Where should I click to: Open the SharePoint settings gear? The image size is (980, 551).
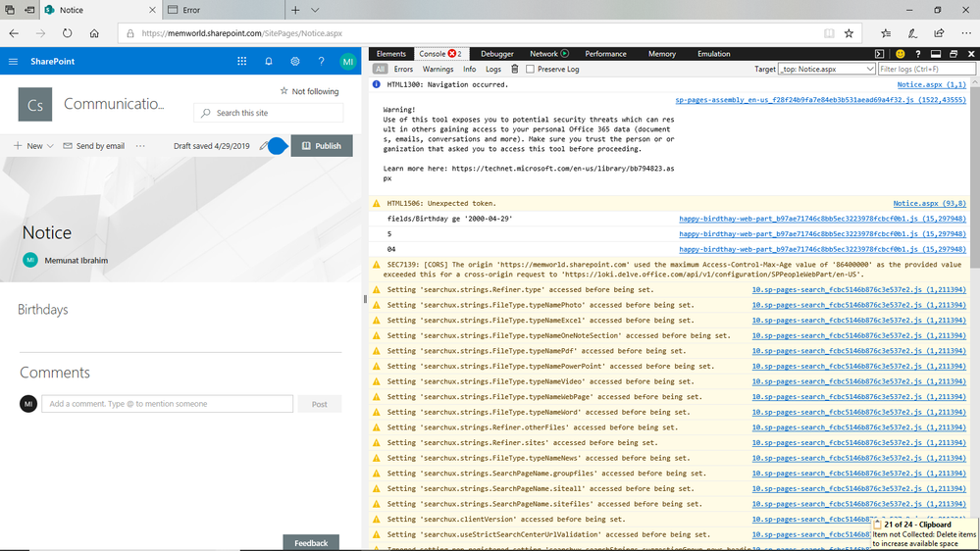[295, 61]
